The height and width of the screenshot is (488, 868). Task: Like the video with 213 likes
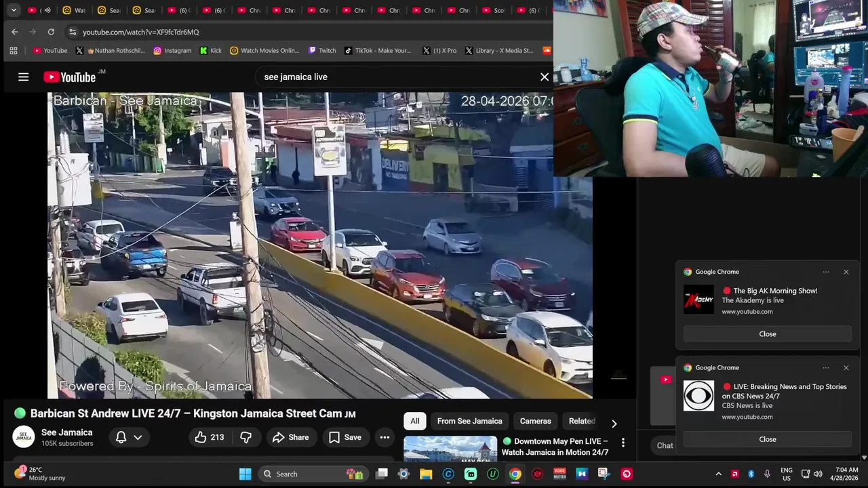(210, 437)
